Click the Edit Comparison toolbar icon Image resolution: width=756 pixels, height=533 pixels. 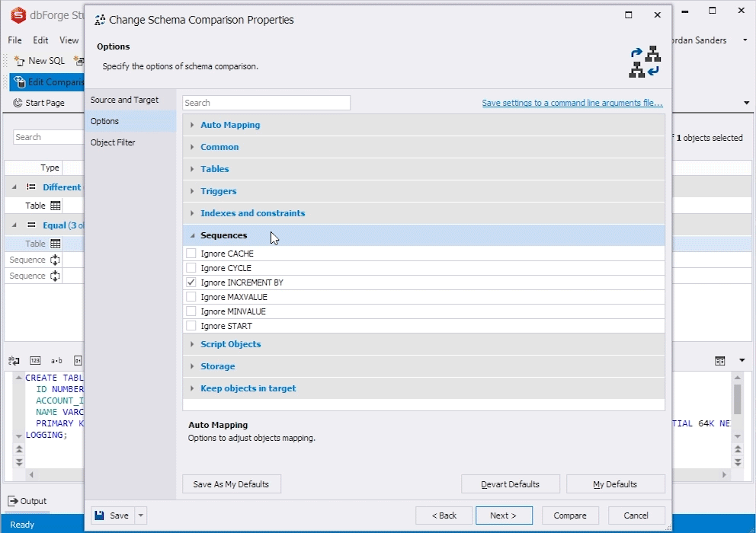(19, 82)
